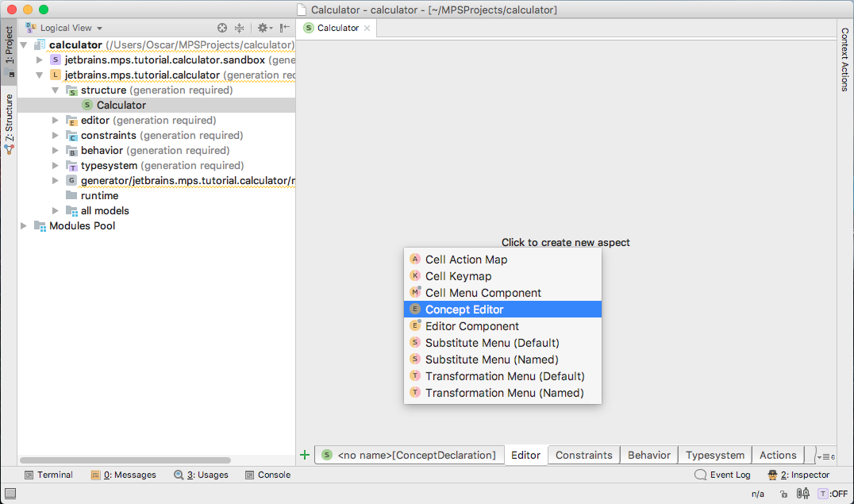
Task: Expand the editor aspect tree node
Action: (55, 120)
